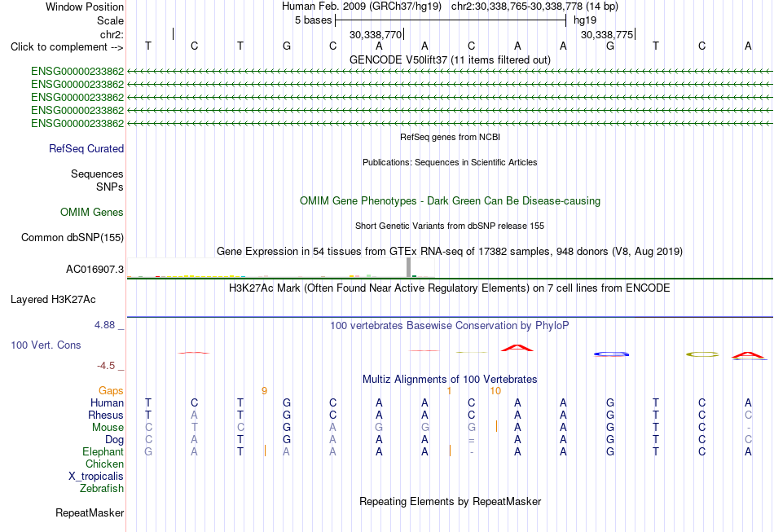Click the '=' symbol in Dog row
The height and width of the screenshot is (532, 774).
472,440
